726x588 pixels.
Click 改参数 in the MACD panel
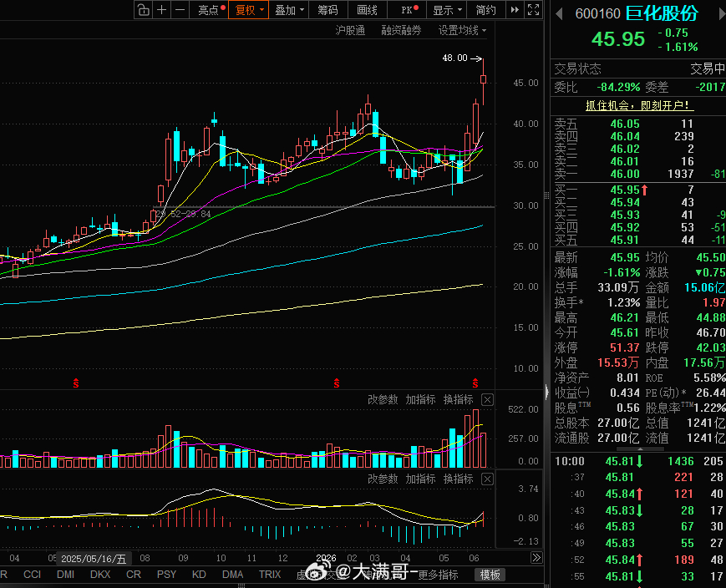[383, 479]
